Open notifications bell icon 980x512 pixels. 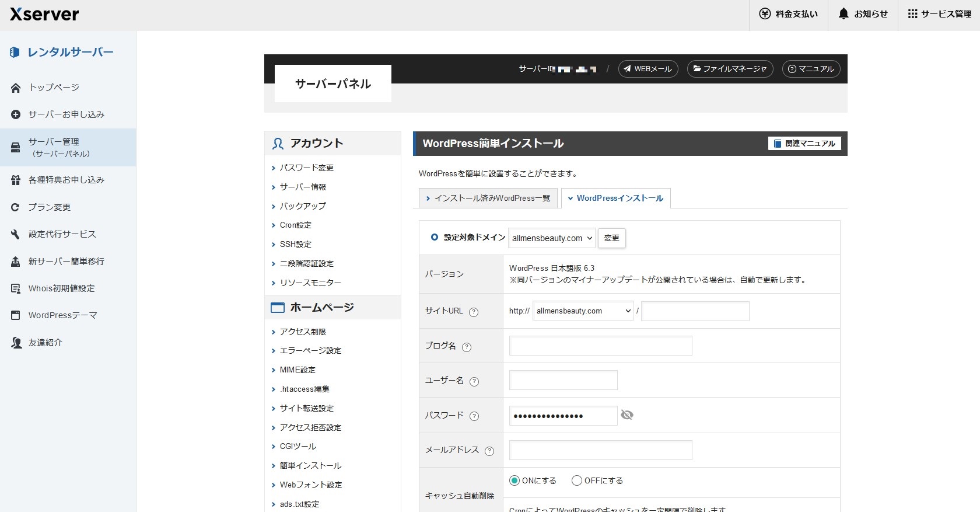click(843, 14)
